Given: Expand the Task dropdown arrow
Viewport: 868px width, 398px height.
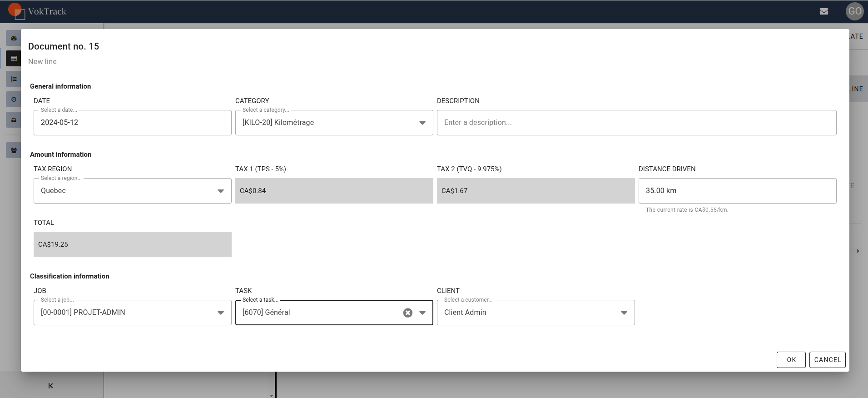Looking at the screenshot, I should click(422, 313).
